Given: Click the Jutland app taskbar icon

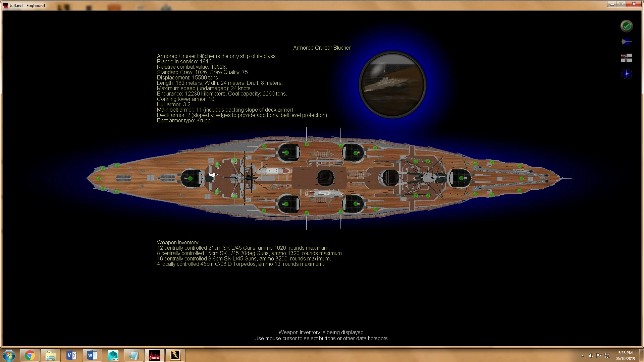Looking at the screenshot, I should 155,355.
